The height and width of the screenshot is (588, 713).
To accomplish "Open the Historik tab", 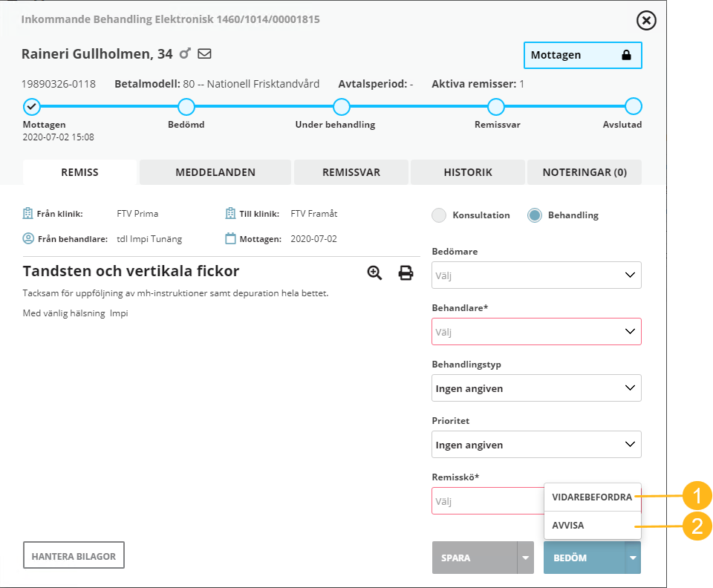I will pos(468,172).
